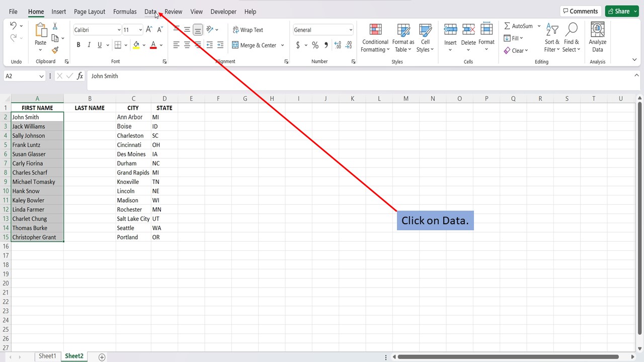Apply red font color
This screenshot has height=362, width=644.
click(x=153, y=45)
